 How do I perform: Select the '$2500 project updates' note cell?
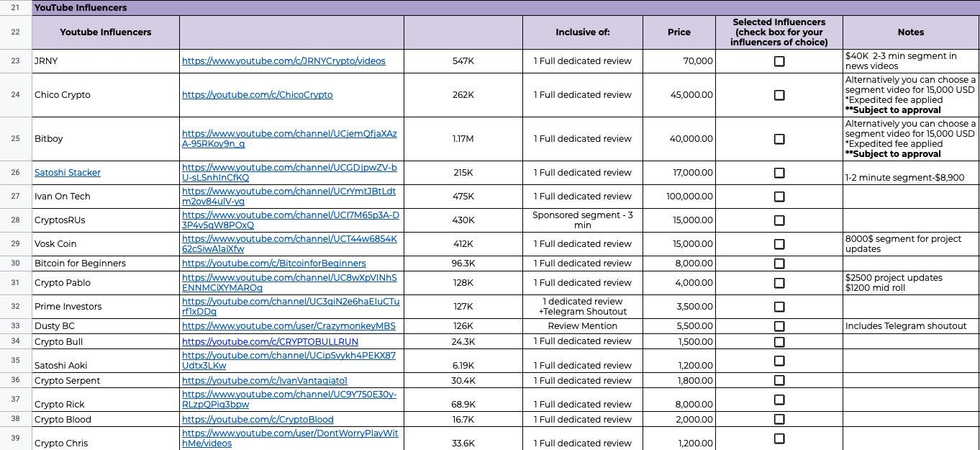point(911,283)
